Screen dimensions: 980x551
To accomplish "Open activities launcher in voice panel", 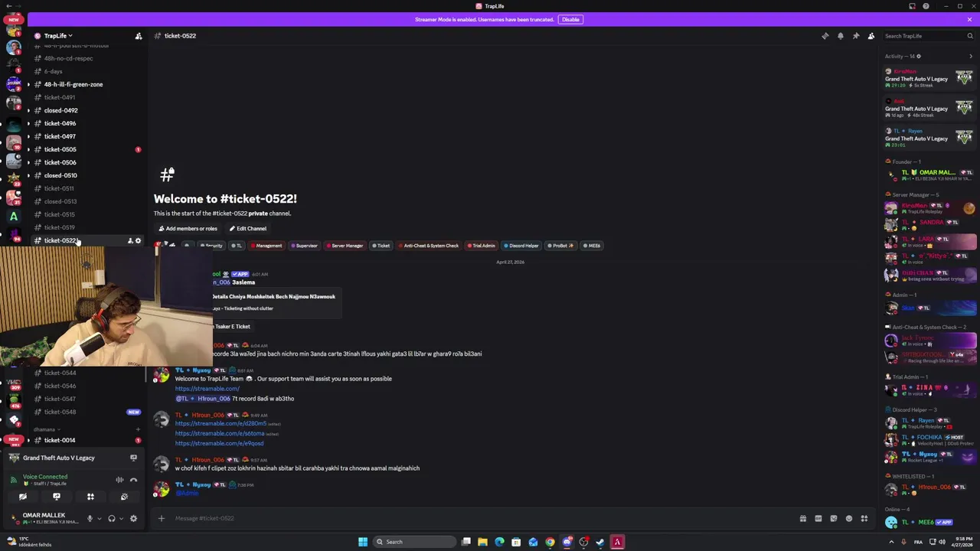I will (90, 497).
